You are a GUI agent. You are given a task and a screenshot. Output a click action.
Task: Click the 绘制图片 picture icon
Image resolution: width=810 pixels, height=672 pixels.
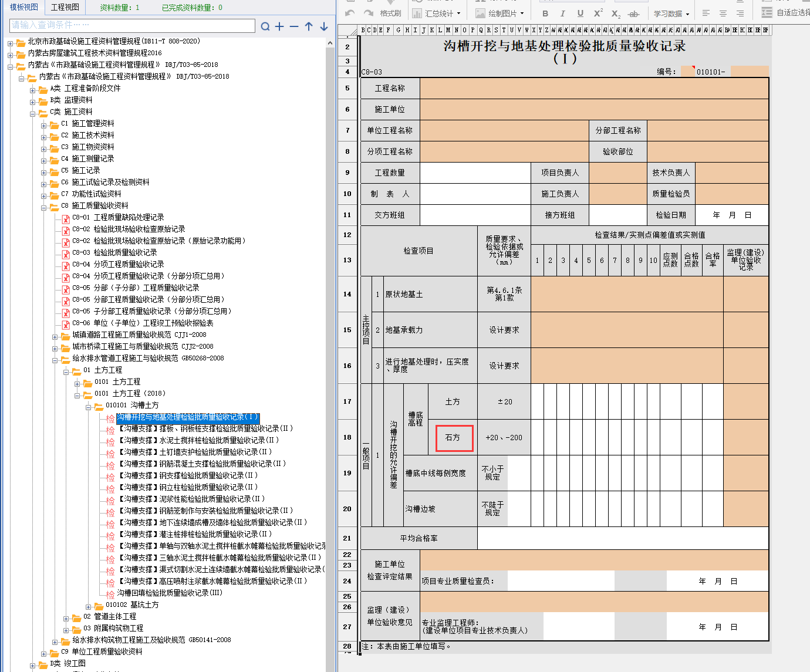click(x=481, y=13)
